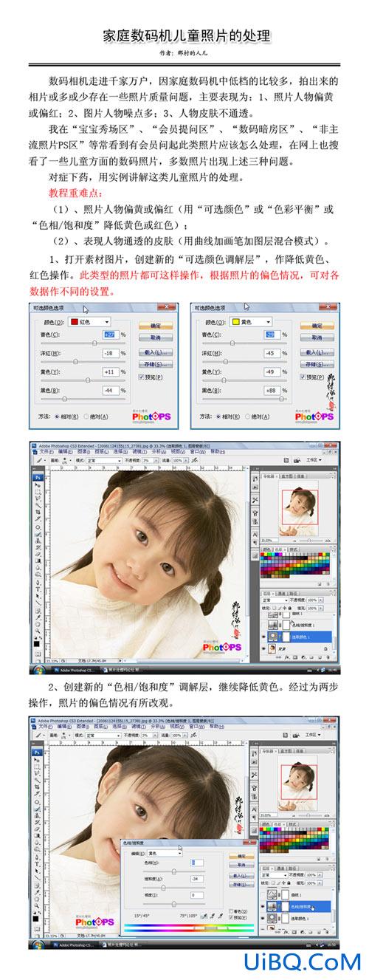Click 饱和度 field showing -34
This screenshot has height=980, width=369.
(x=196, y=878)
